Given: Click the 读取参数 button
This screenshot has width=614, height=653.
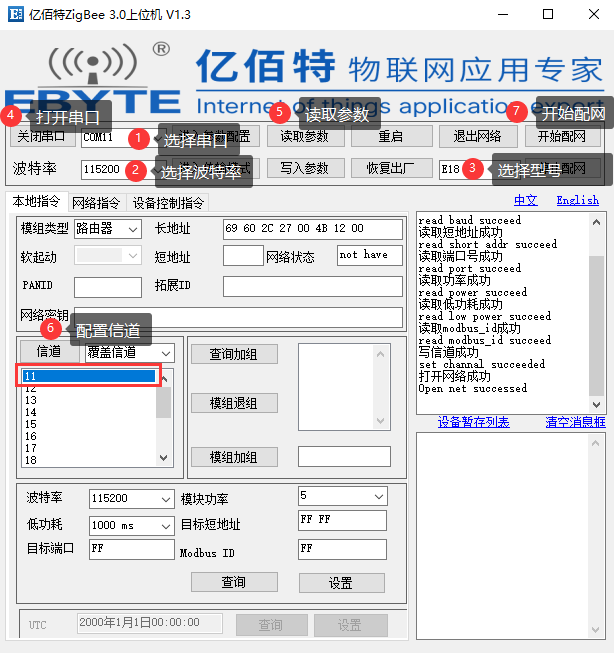Looking at the screenshot, I should (x=305, y=136).
